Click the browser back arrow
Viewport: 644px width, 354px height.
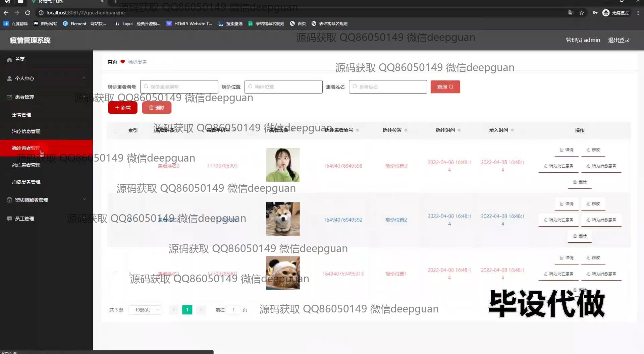(6, 13)
